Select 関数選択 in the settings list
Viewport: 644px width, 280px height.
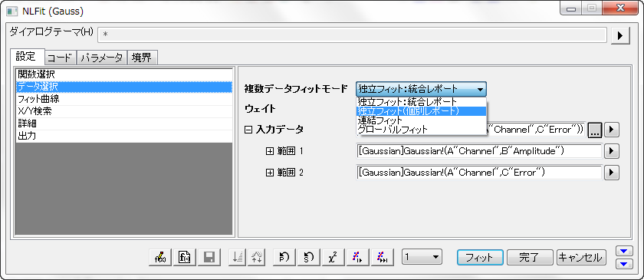124,75
